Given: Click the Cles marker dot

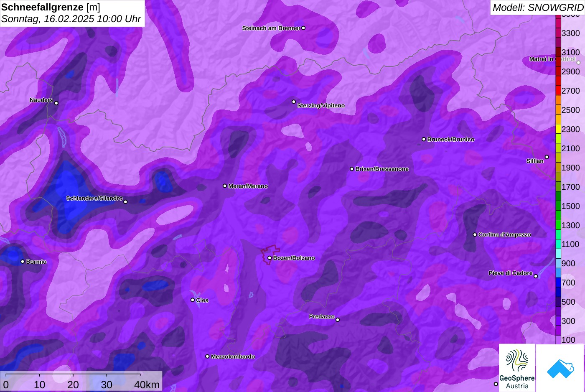Looking at the screenshot, I should click(x=193, y=300).
